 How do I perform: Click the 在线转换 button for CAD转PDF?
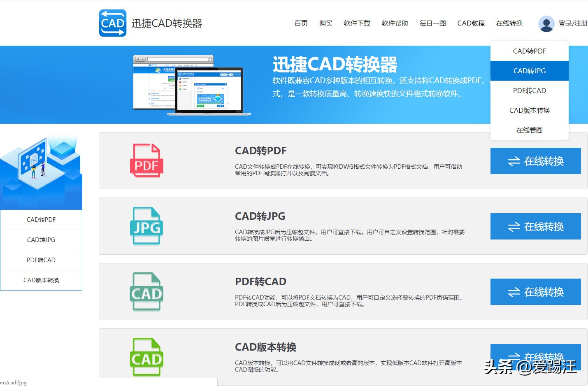tap(535, 161)
